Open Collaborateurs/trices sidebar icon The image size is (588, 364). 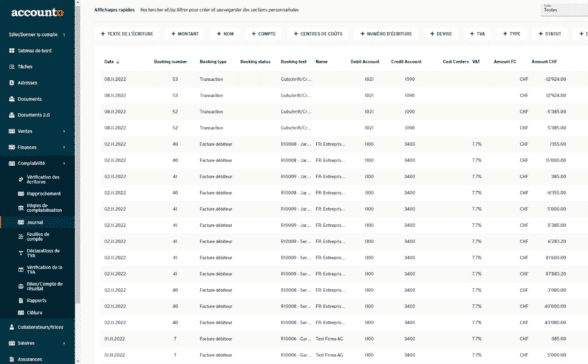click(12, 327)
